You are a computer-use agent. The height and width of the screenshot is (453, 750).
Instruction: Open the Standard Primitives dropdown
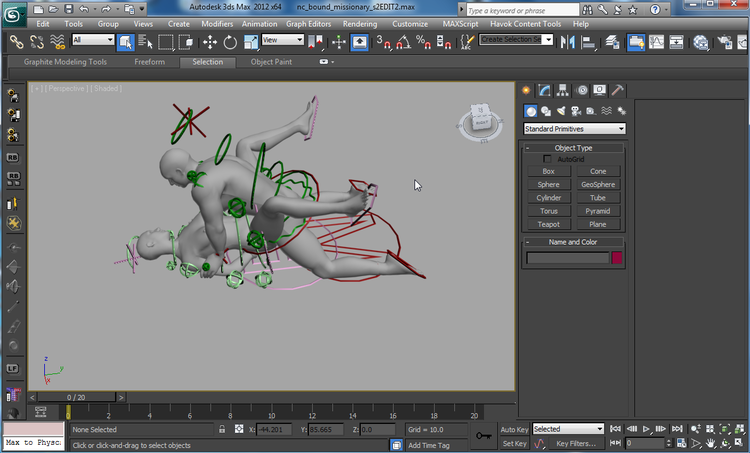point(574,129)
